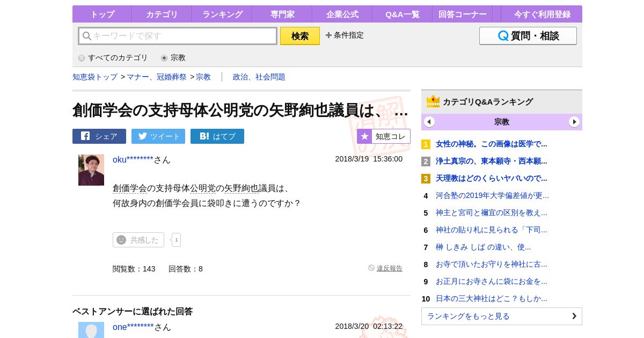Click the 回答数：8 text
644x338 pixels.
[186, 269]
